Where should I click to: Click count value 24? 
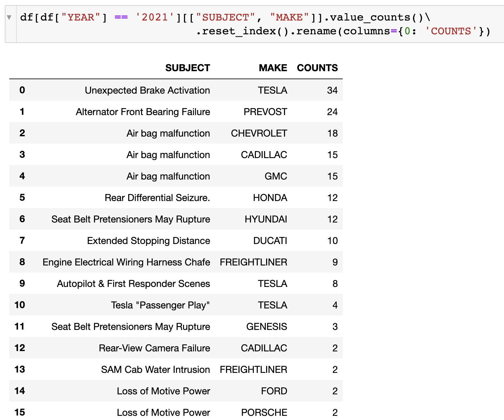(x=332, y=112)
